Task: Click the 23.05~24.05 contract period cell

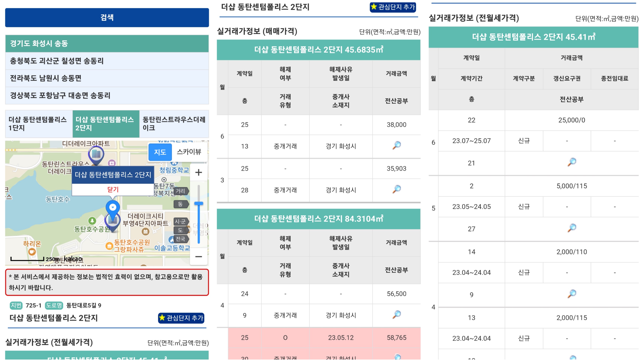Action: [471, 207]
